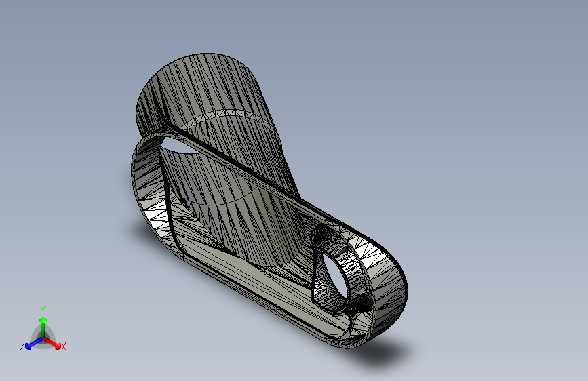
Task: Click the red X axis on orientation triad
Action: (x=52, y=343)
